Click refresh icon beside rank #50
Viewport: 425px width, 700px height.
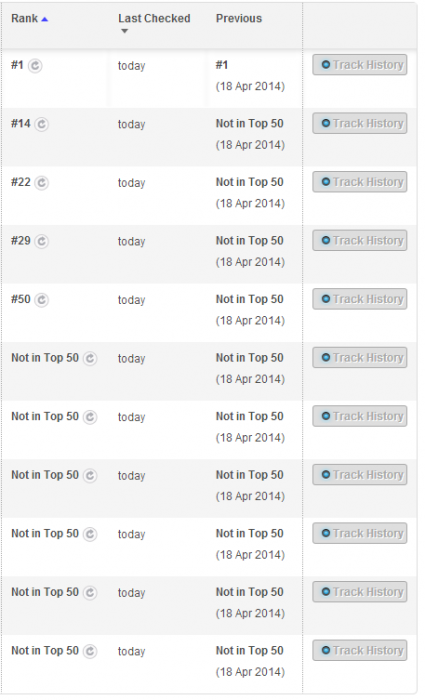42,300
